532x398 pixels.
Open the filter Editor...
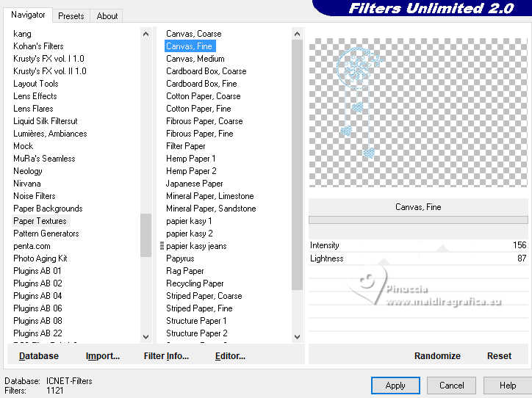click(x=230, y=356)
